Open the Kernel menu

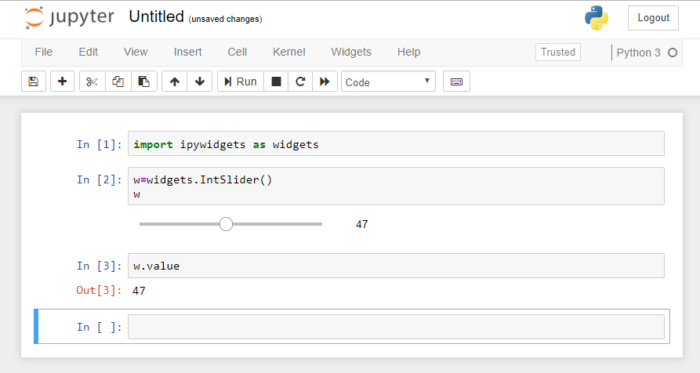pyautogui.click(x=289, y=52)
